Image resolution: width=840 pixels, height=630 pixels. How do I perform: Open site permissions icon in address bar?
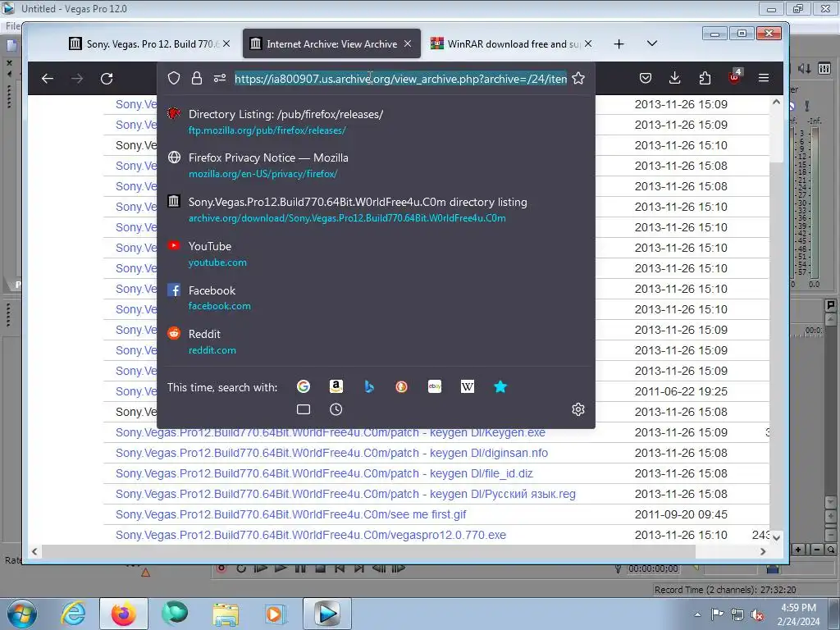(x=220, y=78)
